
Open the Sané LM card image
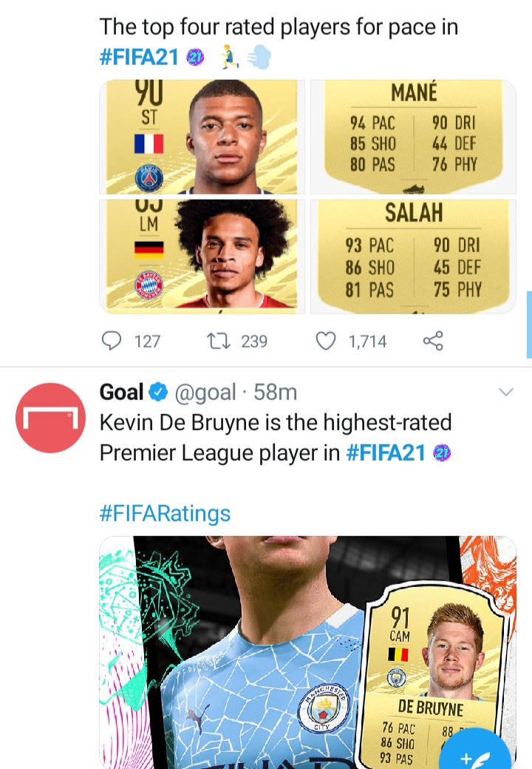click(x=202, y=255)
